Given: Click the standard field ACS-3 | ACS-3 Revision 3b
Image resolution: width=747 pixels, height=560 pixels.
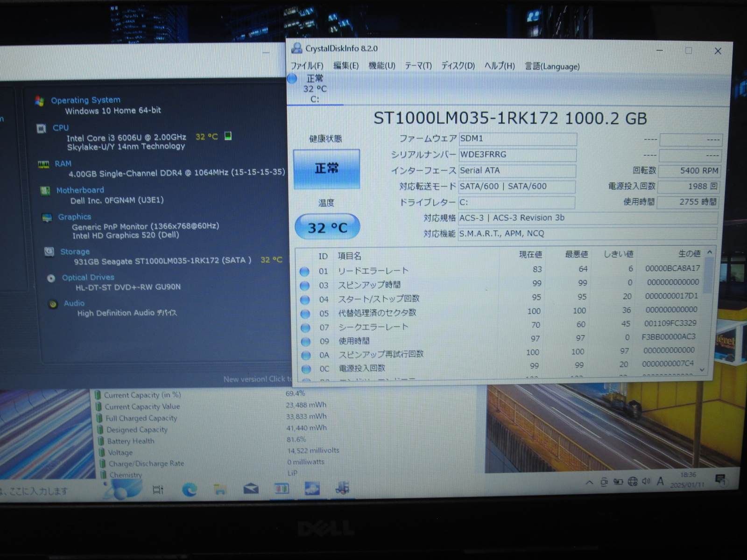Looking at the screenshot, I should tap(588, 218).
